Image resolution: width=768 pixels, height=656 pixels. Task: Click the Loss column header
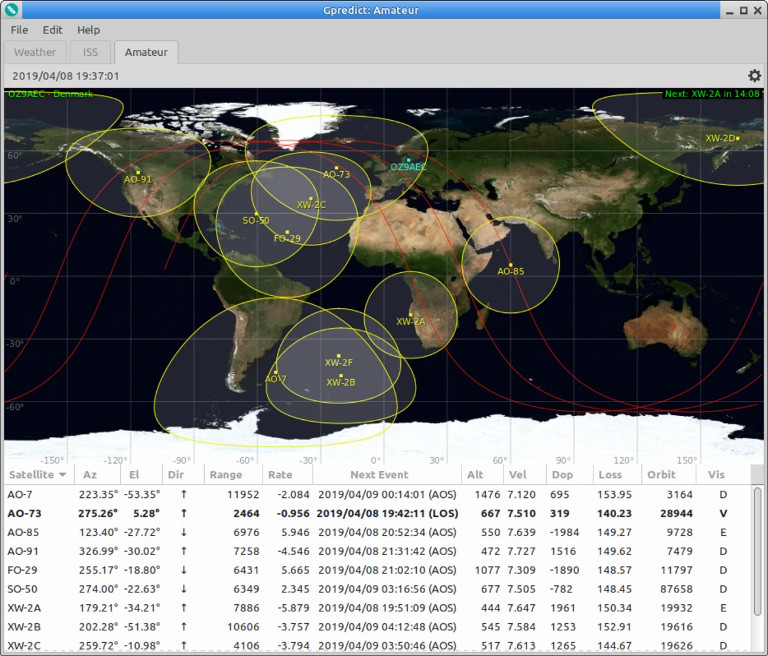pyautogui.click(x=617, y=474)
